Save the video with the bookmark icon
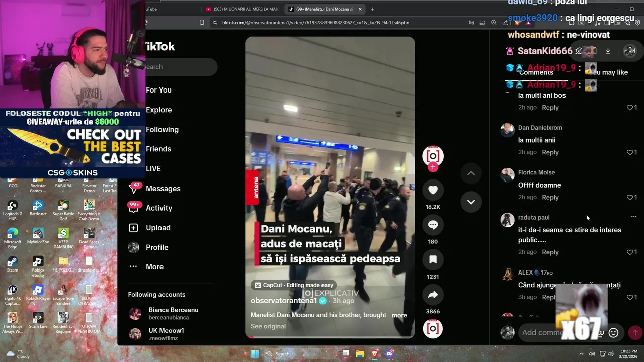 [433, 259]
